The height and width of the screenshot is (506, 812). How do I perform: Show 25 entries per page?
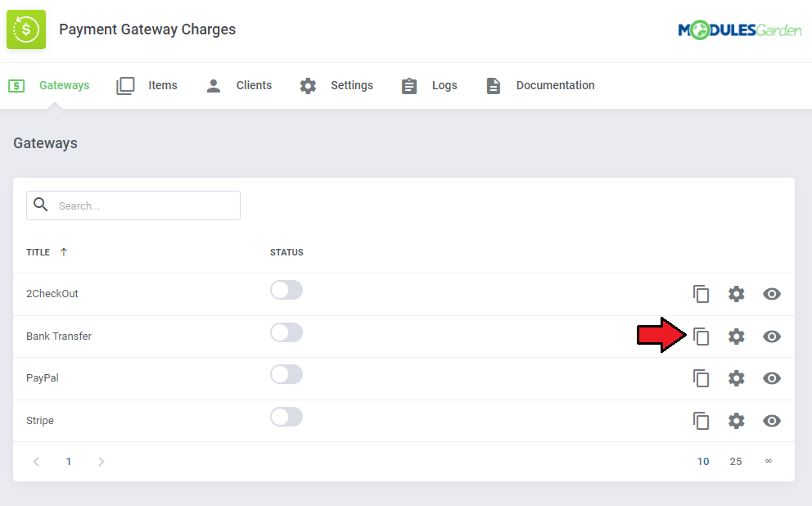(x=736, y=462)
